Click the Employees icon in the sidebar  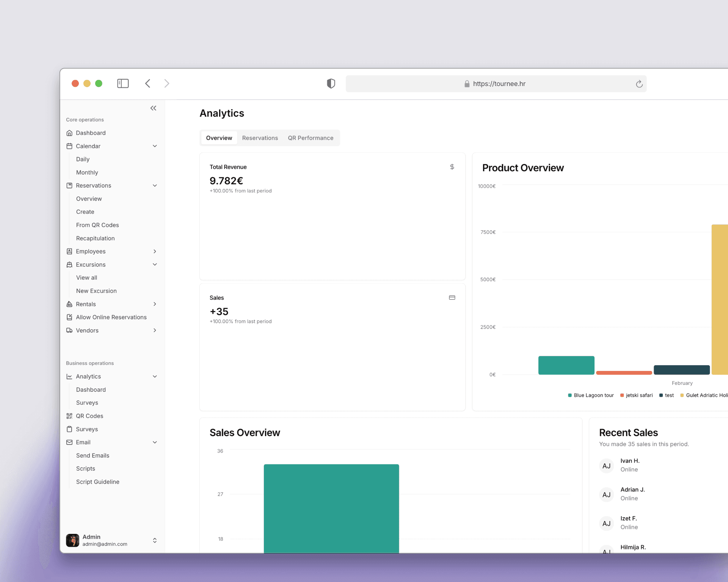(69, 251)
